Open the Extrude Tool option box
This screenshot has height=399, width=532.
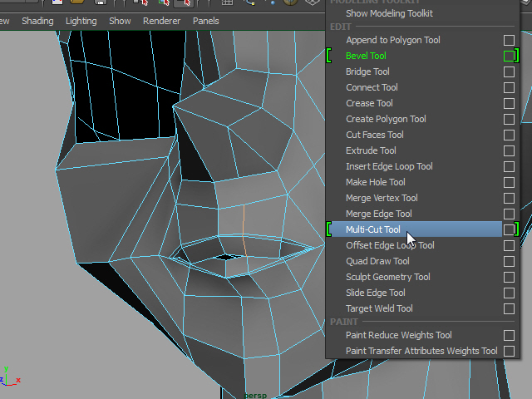pos(509,150)
